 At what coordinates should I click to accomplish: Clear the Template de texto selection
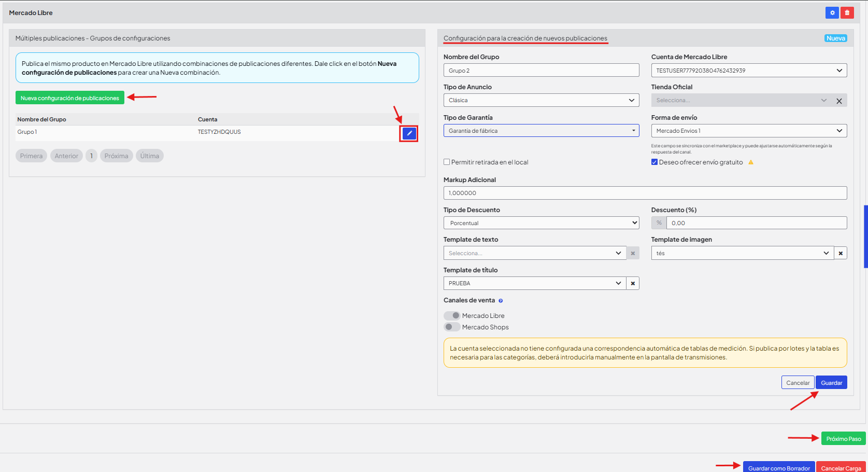(x=633, y=253)
